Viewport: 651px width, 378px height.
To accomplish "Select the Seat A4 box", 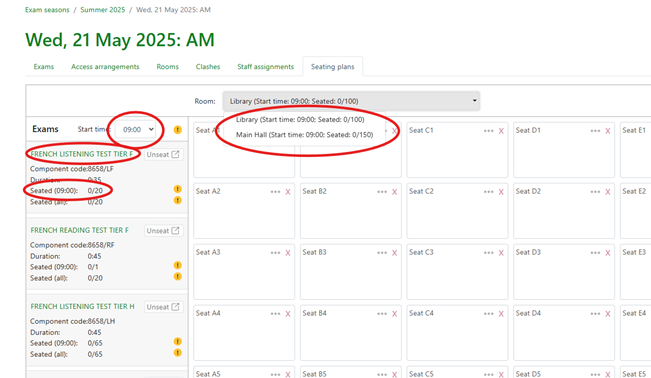I will (244, 333).
